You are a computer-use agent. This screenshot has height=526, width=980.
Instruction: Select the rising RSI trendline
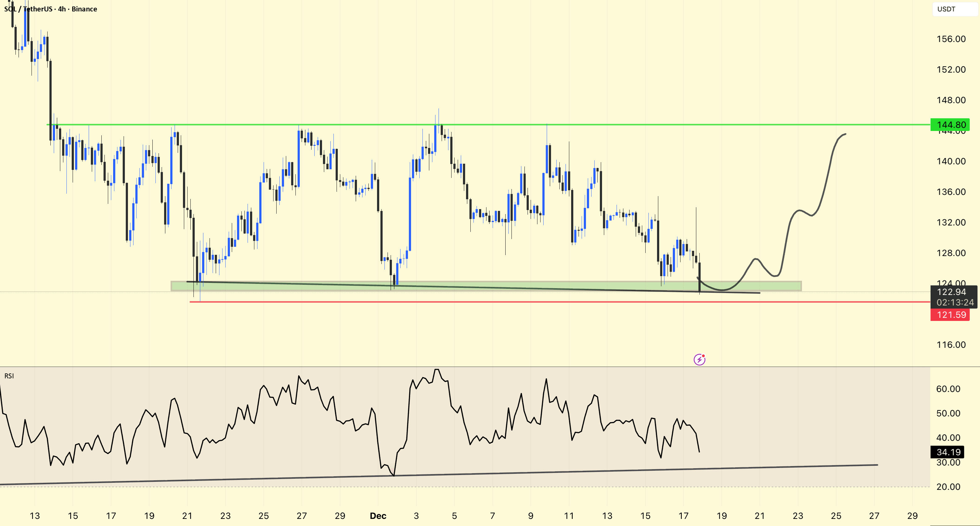pos(571,472)
